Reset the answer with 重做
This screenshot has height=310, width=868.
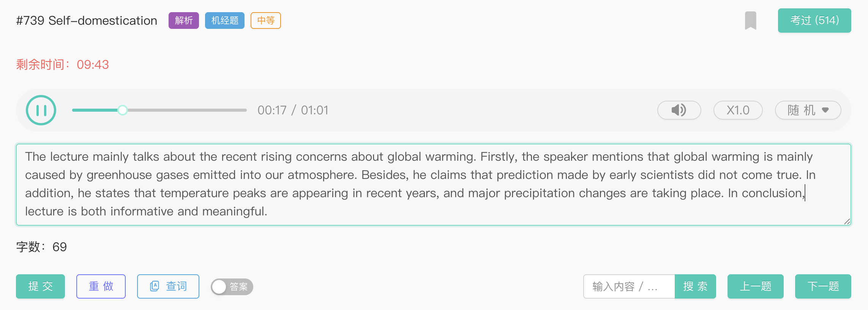[101, 286]
